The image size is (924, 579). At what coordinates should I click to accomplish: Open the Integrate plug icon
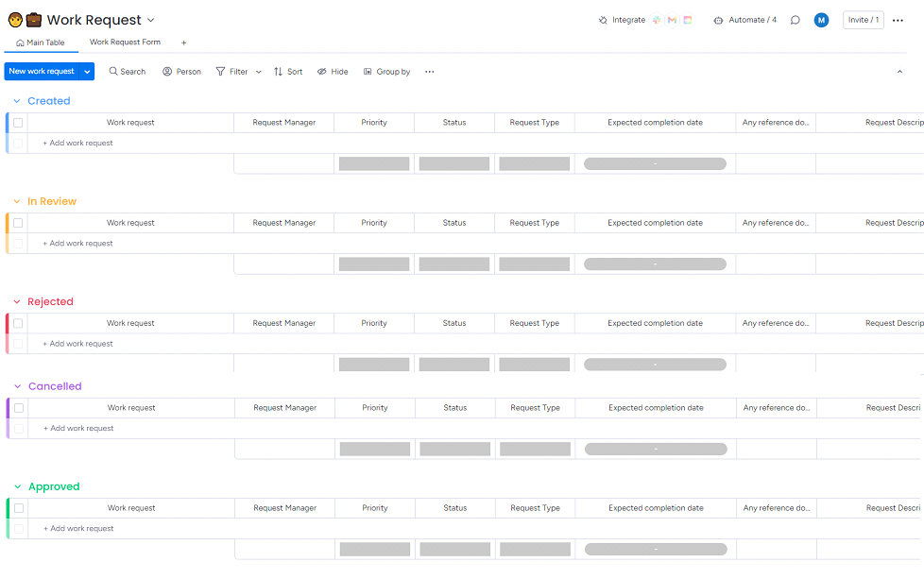tap(603, 20)
